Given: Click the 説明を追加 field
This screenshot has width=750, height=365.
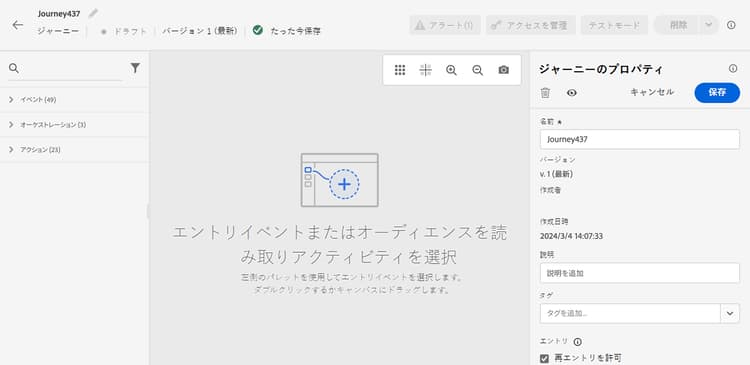Looking at the screenshot, I should pyautogui.click(x=640, y=273).
